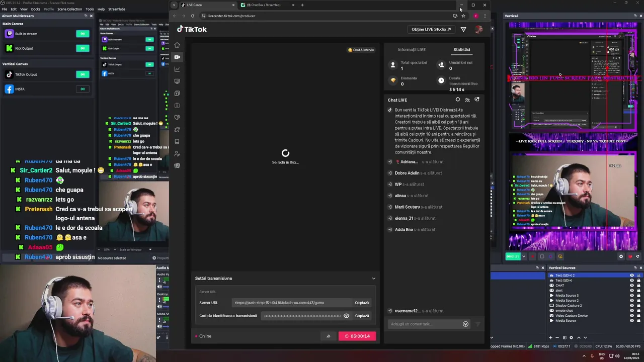Hide the Text (GDI+) 2 source

[632, 276]
